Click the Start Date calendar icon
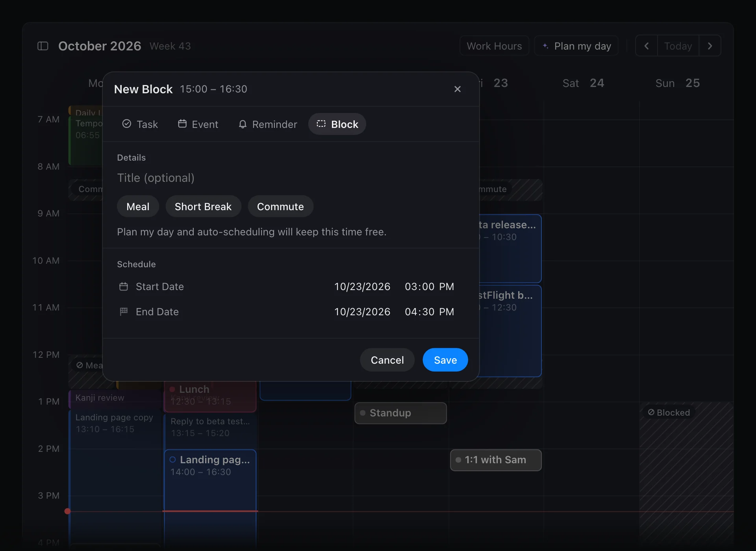The width and height of the screenshot is (756, 551). tap(124, 287)
